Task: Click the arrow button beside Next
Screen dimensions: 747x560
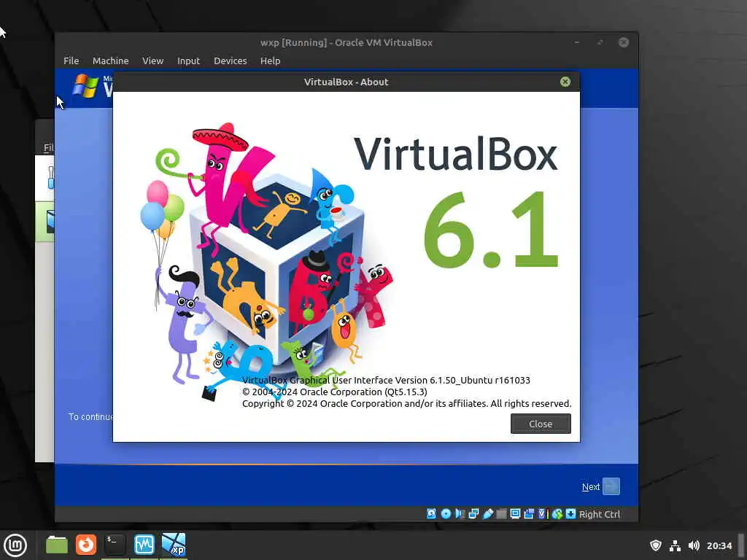Action: pyautogui.click(x=611, y=486)
